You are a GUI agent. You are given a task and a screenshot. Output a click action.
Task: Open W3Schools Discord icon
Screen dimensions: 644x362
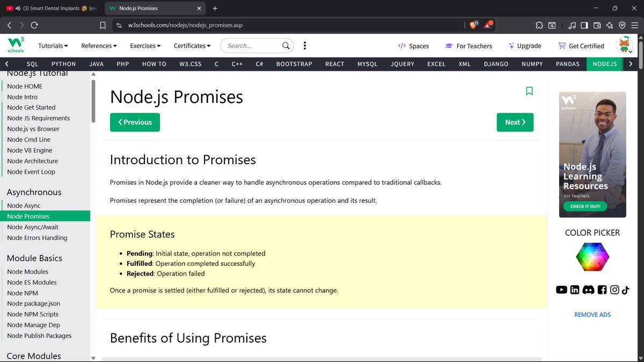point(588,290)
